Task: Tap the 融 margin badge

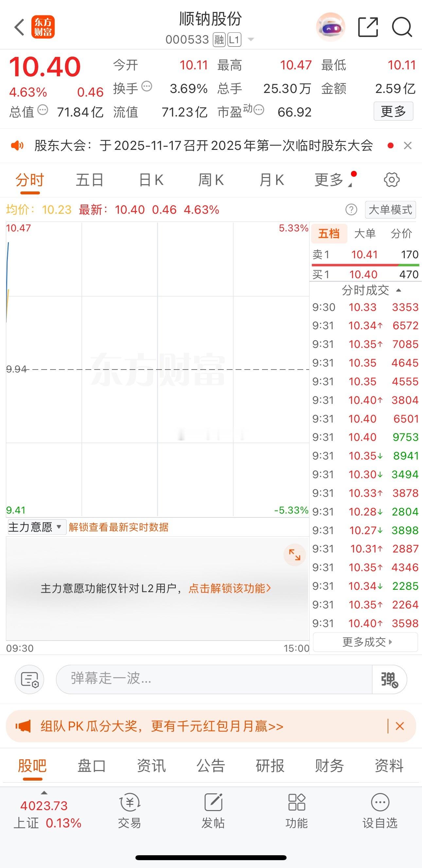Action: coord(219,40)
